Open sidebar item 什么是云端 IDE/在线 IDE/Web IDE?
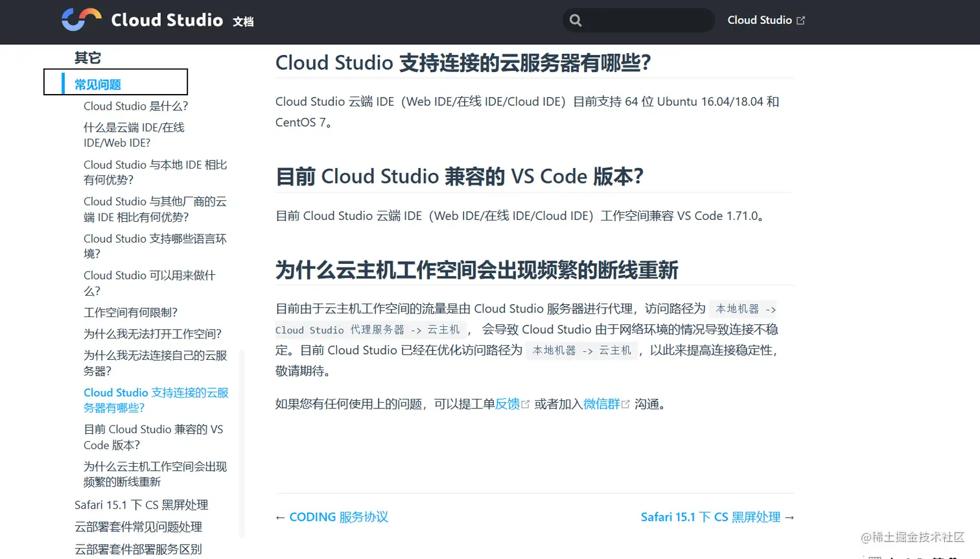 click(x=134, y=135)
